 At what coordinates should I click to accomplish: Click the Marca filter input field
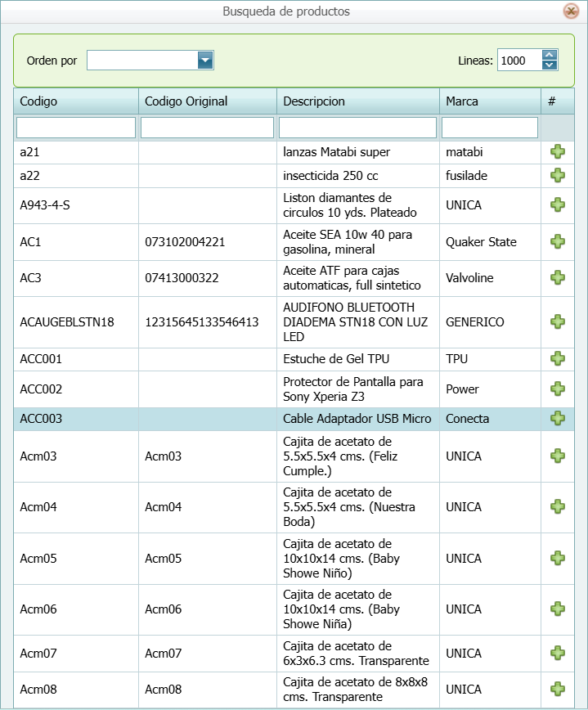pyautogui.click(x=489, y=128)
